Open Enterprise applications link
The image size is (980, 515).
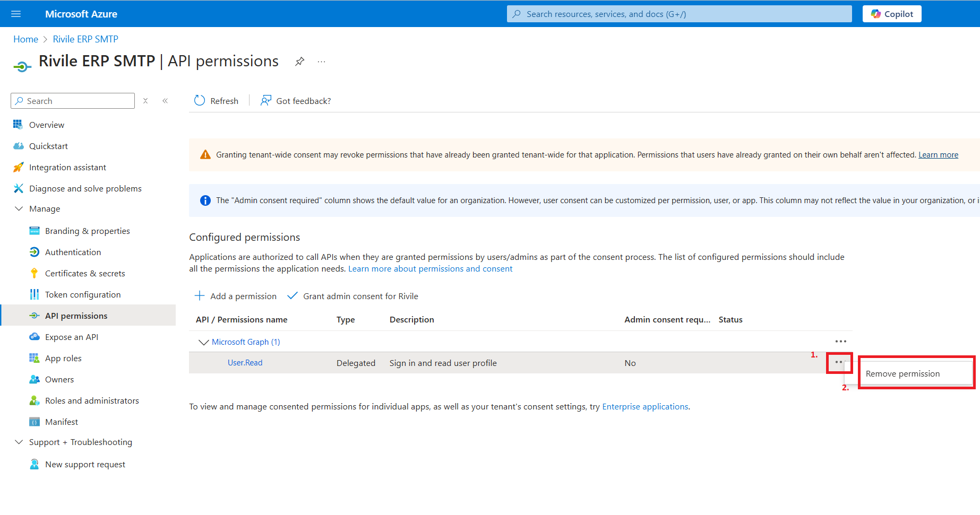(x=645, y=407)
